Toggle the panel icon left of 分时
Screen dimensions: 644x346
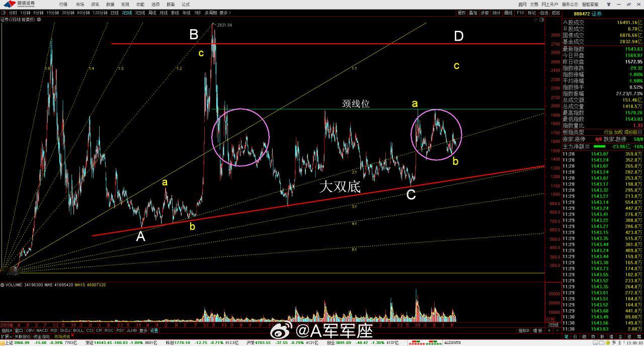4,13
